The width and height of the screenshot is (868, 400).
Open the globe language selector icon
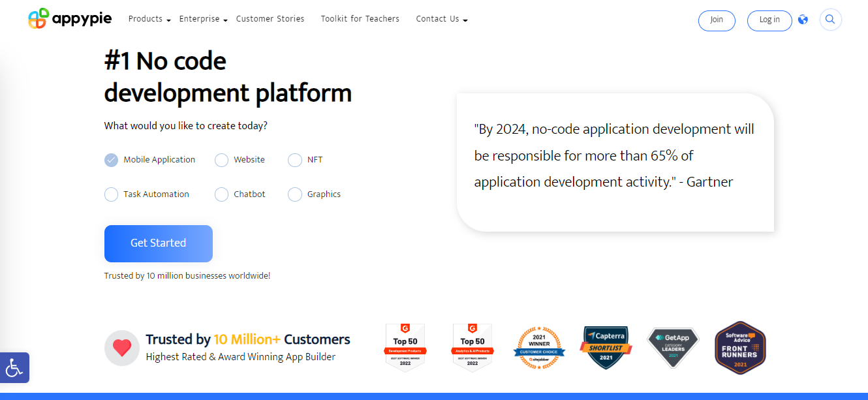click(x=803, y=20)
